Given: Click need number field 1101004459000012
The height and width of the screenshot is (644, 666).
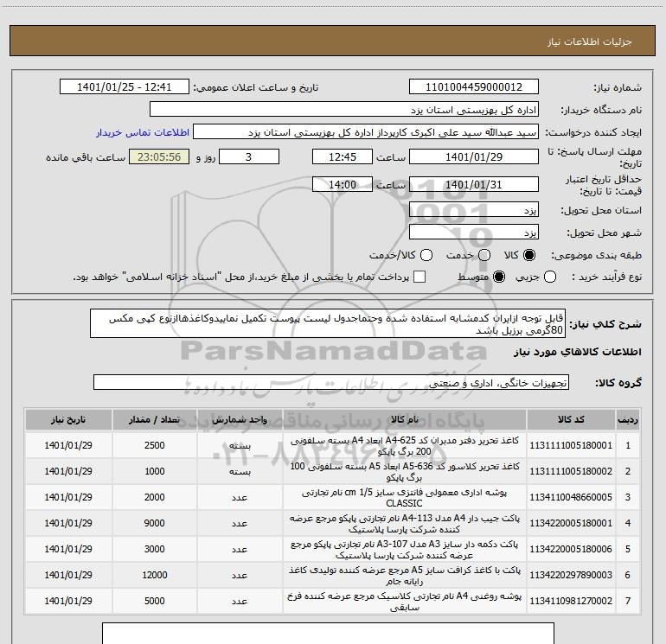Looking at the screenshot, I should click(x=474, y=87).
